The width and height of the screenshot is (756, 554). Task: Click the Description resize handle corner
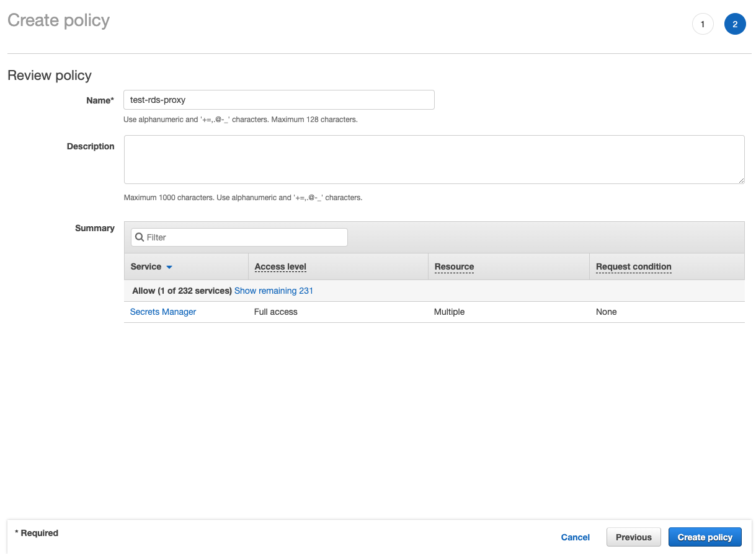[741, 180]
